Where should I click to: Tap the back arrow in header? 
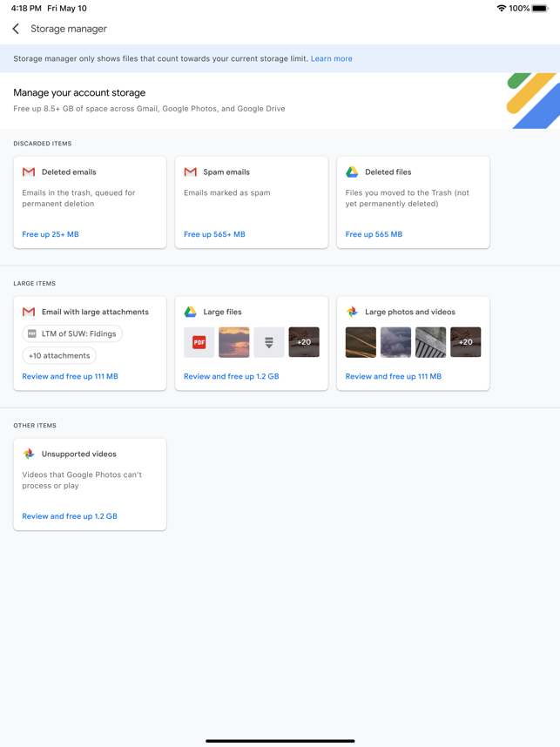[16, 29]
